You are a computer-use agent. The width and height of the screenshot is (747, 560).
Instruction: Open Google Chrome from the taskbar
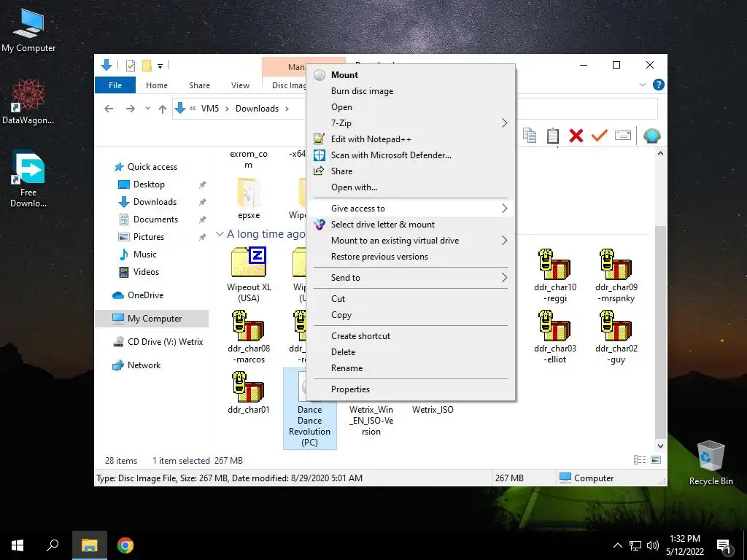tap(125, 545)
